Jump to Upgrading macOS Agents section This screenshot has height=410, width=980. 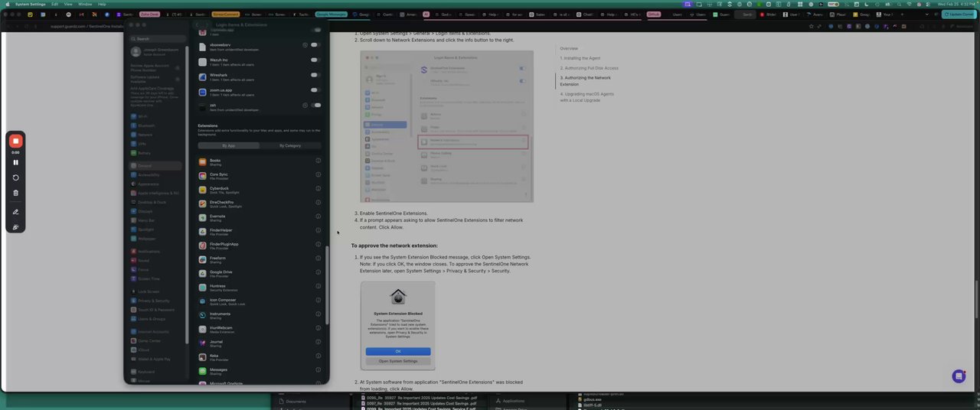586,97
